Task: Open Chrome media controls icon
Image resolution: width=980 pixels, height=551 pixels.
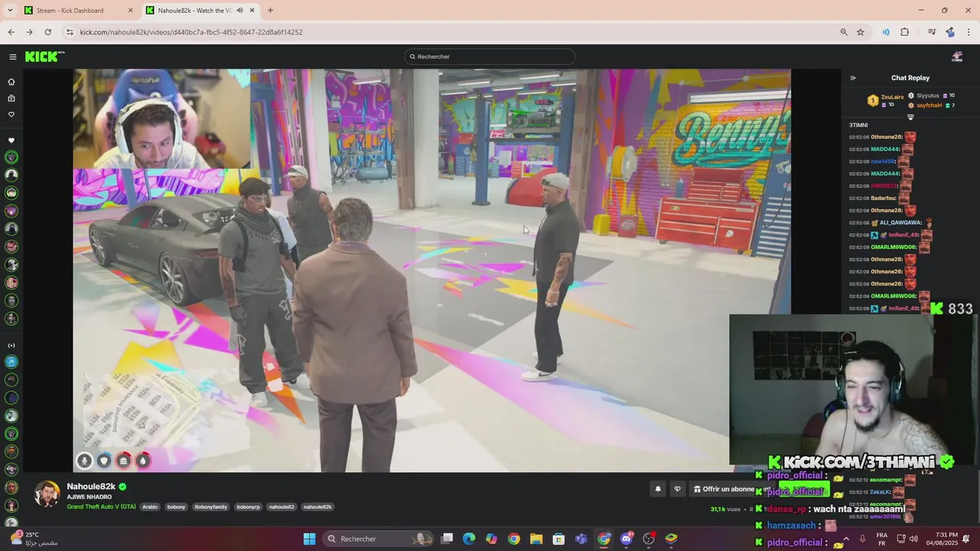Action: coord(932,32)
